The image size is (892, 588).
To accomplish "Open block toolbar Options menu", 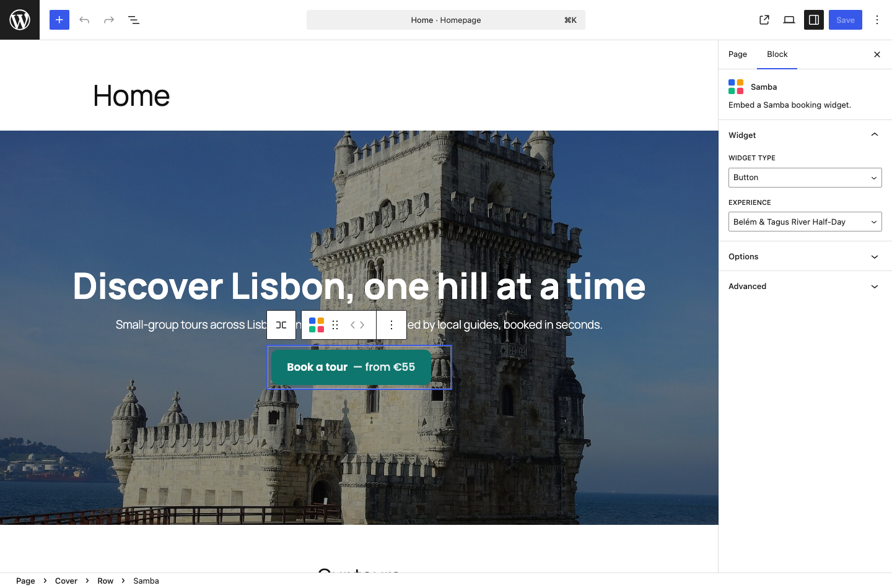I will pos(391,325).
